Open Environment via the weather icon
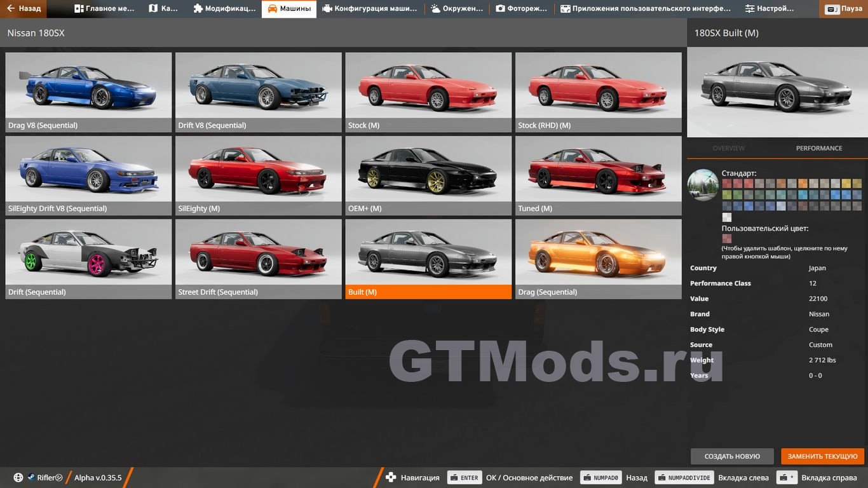 coord(435,9)
